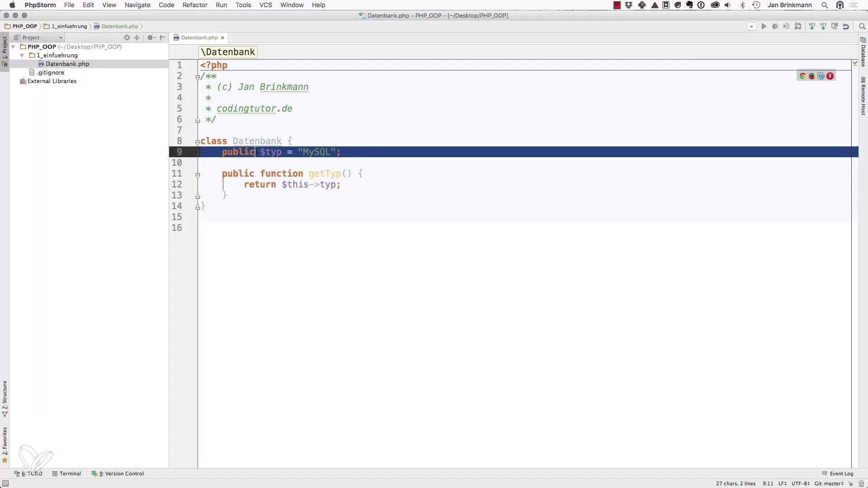Viewport: 868px width, 488px height.
Task: Open the Terminal tool window
Action: click(x=66, y=474)
